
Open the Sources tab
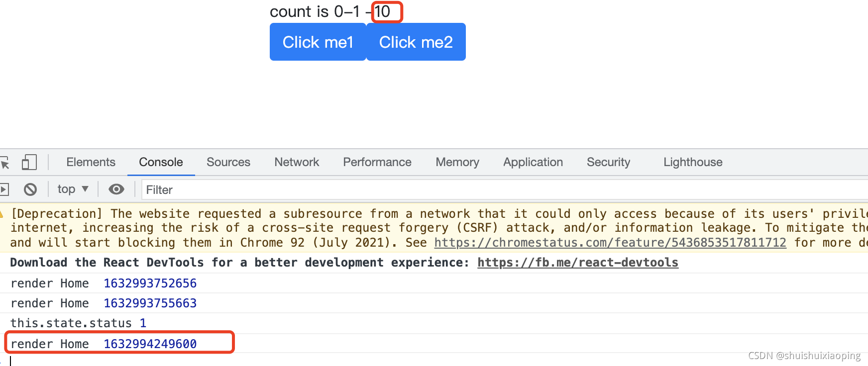tap(228, 162)
